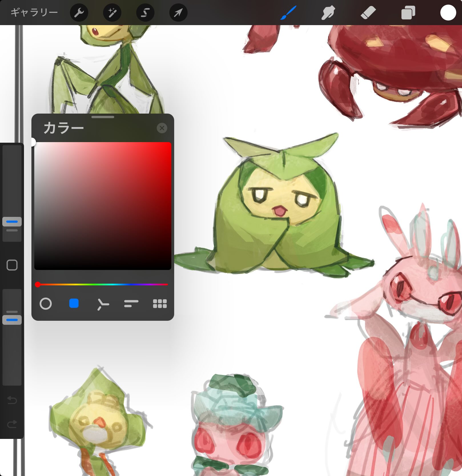Click the brush size slider handle
This screenshot has height=476, width=462.
point(12,222)
